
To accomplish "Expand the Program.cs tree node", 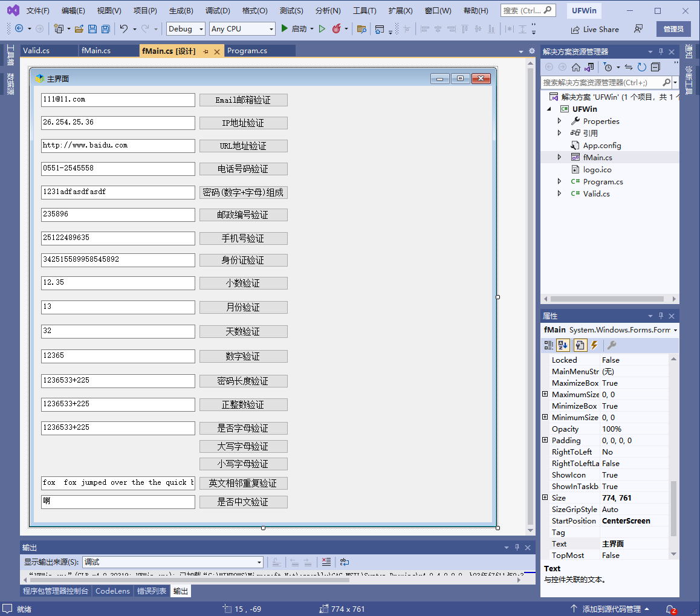I will pyautogui.click(x=559, y=181).
